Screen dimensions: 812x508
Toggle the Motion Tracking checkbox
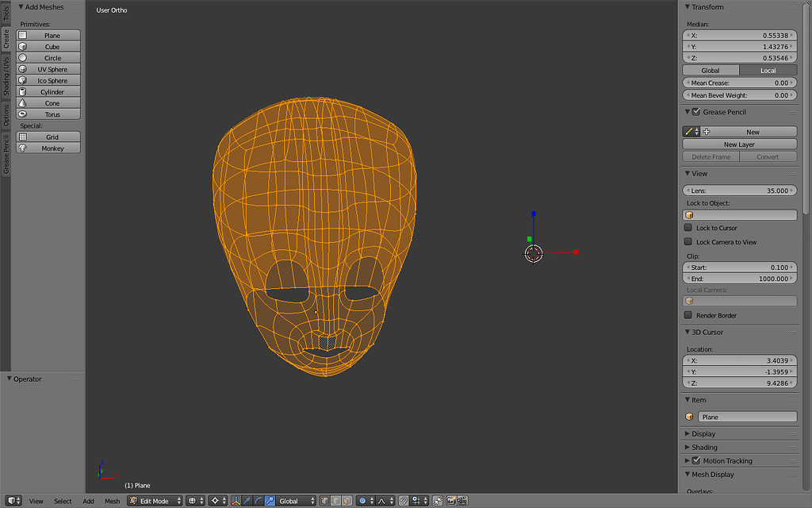(x=696, y=460)
